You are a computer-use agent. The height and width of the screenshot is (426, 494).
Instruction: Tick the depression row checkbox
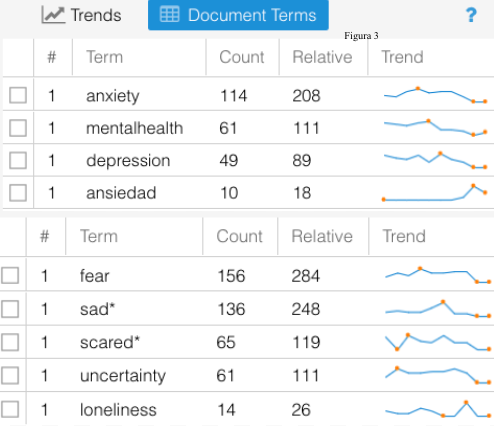pyautogui.click(x=18, y=160)
